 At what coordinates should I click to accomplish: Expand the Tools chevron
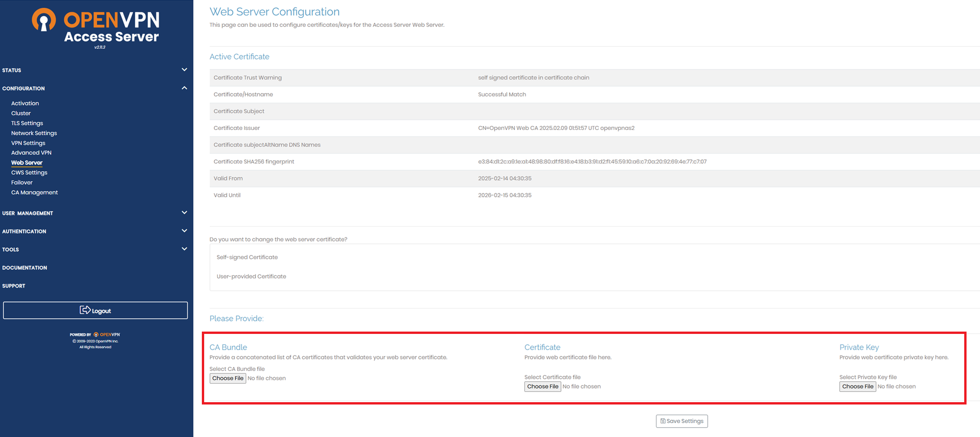184,249
